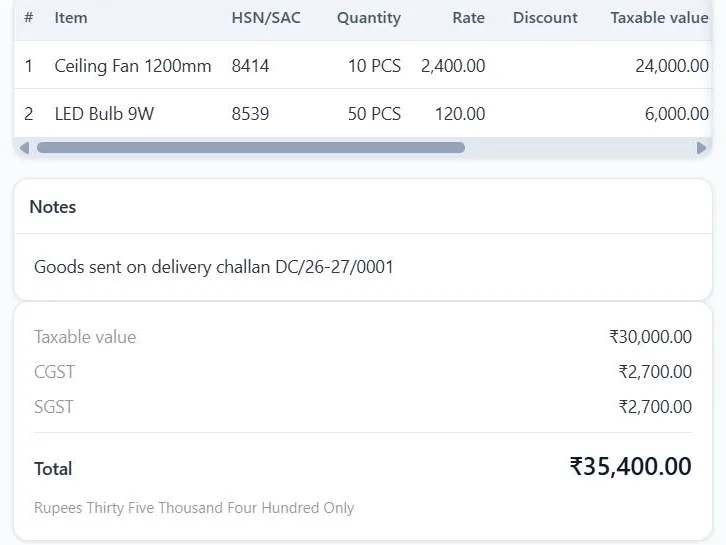Click the total amount ₹35,400.00

pyautogui.click(x=630, y=466)
